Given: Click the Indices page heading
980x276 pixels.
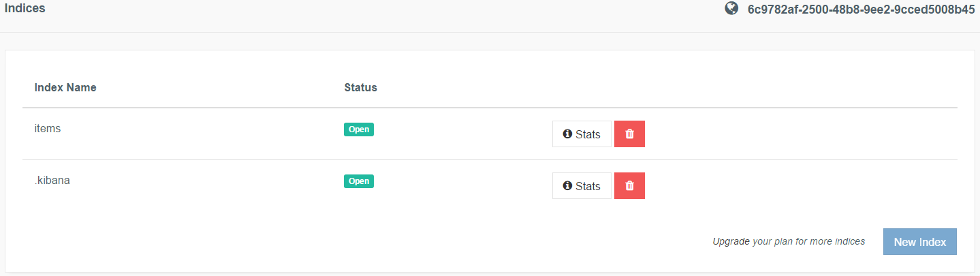Looking at the screenshot, I should point(25,10).
